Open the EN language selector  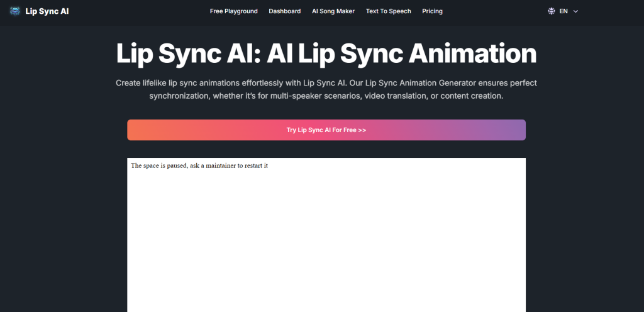(x=563, y=11)
